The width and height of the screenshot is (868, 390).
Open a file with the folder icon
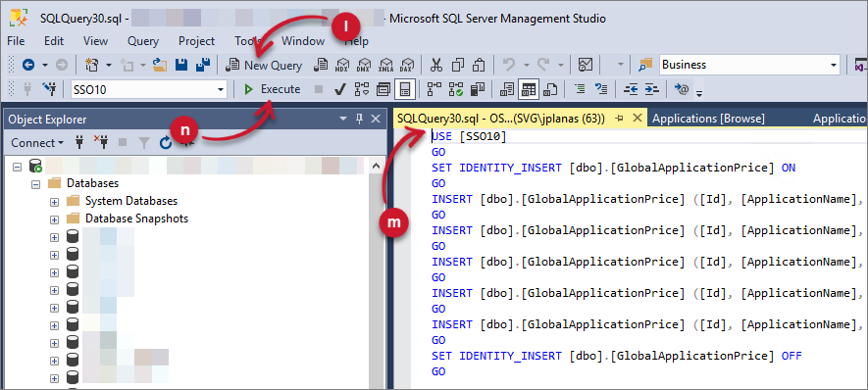click(161, 65)
